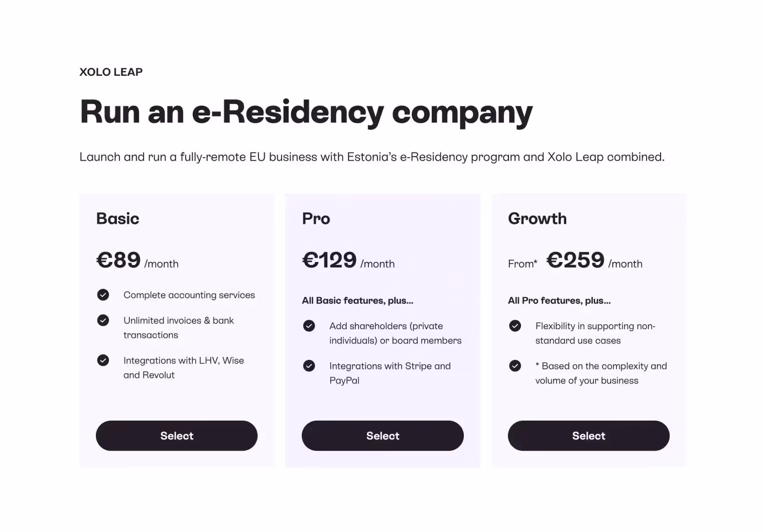Click the Run an e-Residency company heading
Viewport: 763px width, 532px height.
click(x=305, y=112)
